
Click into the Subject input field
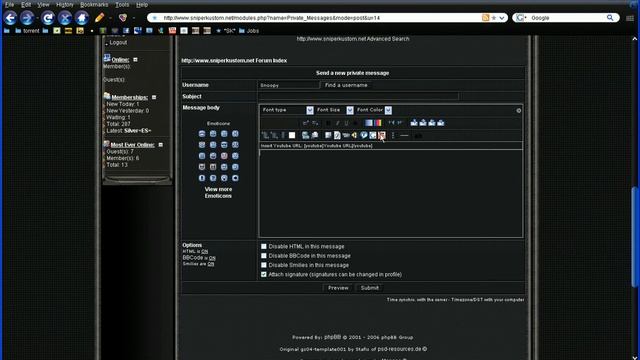(358, 96)
